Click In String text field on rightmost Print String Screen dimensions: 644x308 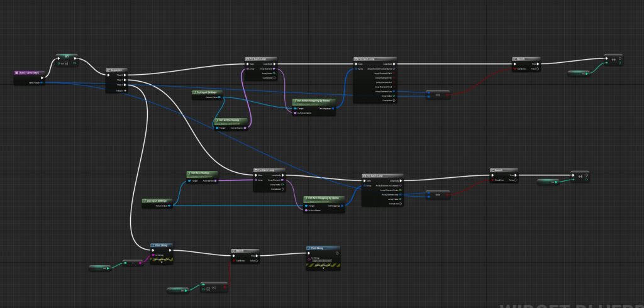click(323, 260)
